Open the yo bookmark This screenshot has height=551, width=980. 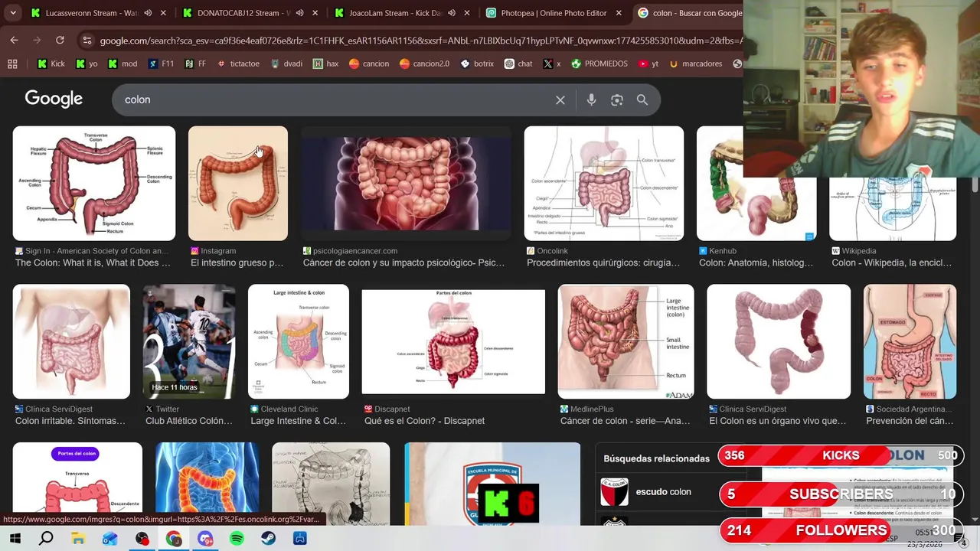pos(87,64)
